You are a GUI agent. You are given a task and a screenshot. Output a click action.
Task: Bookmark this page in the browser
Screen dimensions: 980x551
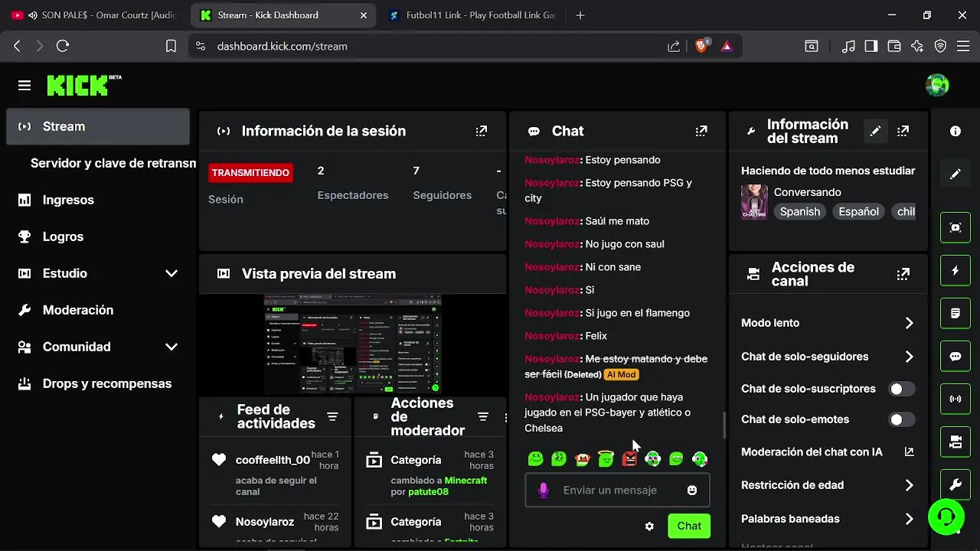point(171,46)
